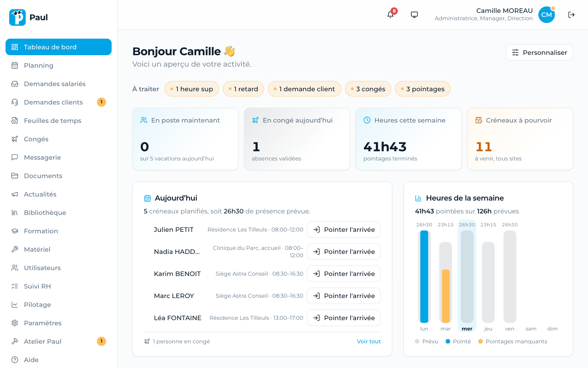This screenshot has height=368, width=588.
Task: Click the '1 retard' chip
Action: pos(243,89)
